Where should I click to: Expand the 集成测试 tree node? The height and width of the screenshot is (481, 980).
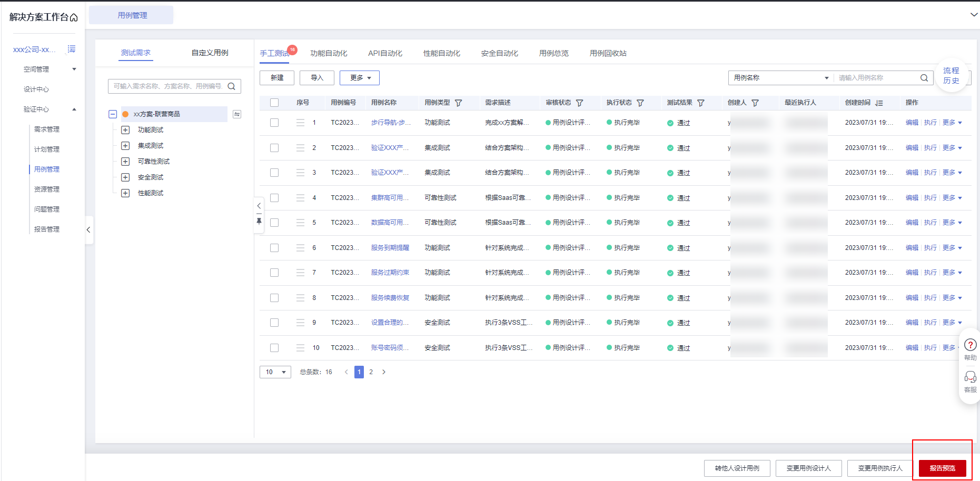coord(125,146)
